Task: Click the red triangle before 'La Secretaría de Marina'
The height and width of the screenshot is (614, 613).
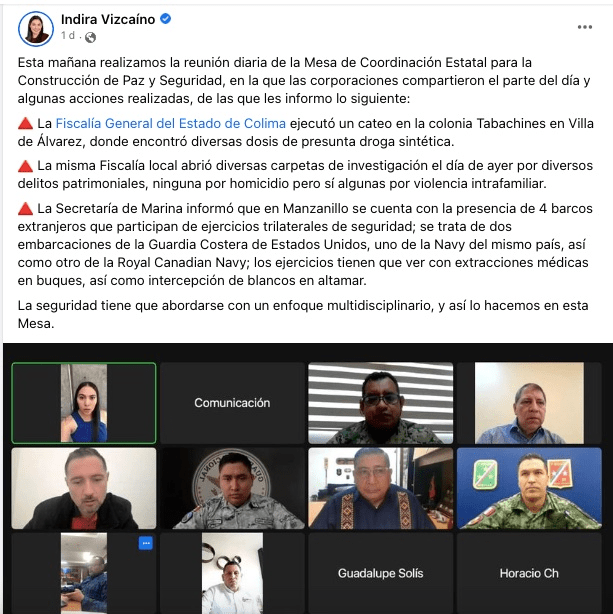Action: pos(25,209)
